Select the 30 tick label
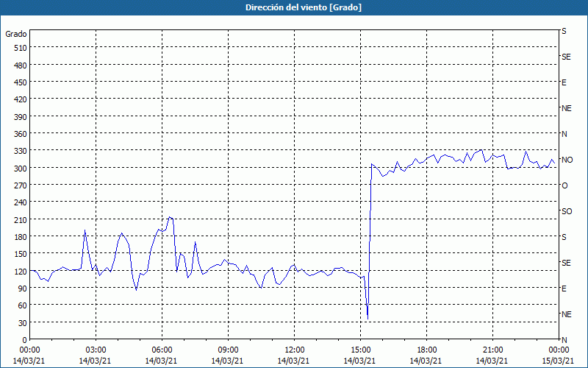The image size is (588, 368). [23, 323]
